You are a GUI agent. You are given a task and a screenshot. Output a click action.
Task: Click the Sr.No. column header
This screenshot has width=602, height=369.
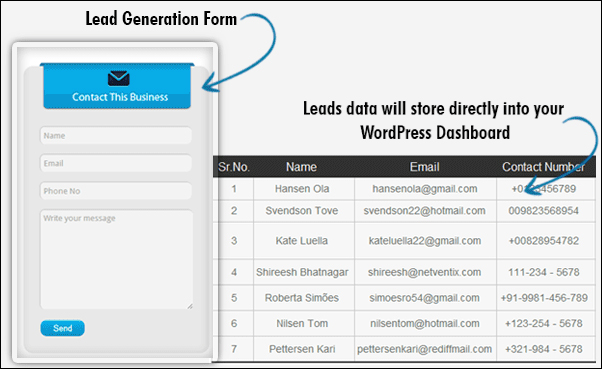click(x=234, y=167)
